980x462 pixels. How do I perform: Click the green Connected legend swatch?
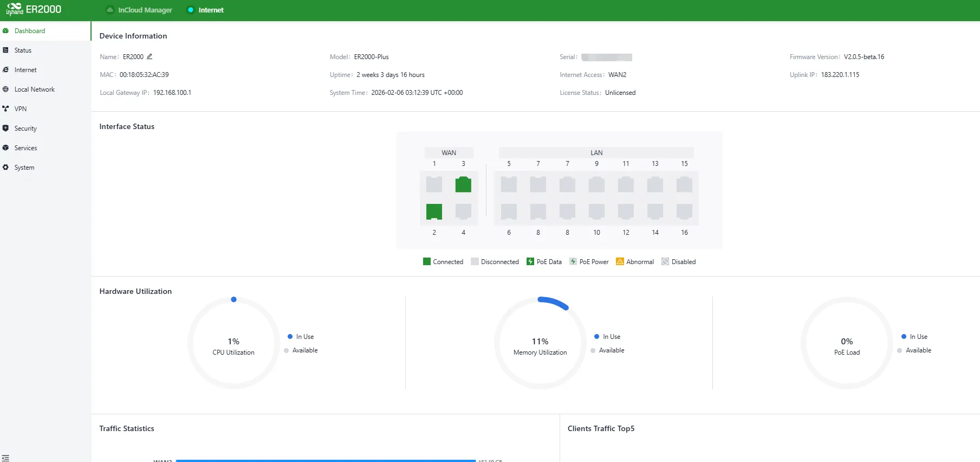[426, 261]
